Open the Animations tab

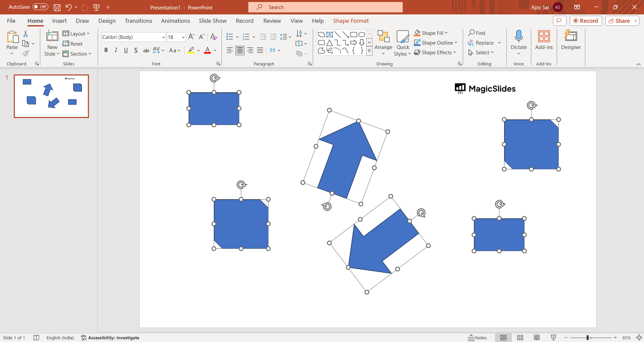click(176, 21)
